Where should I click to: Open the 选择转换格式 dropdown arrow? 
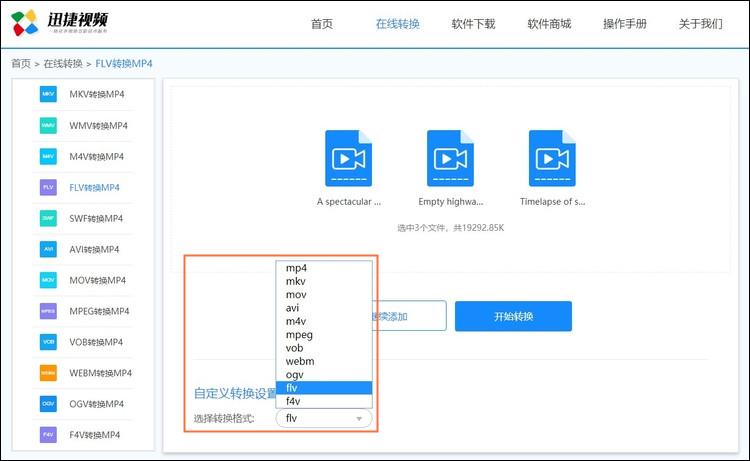pos(359,419)
